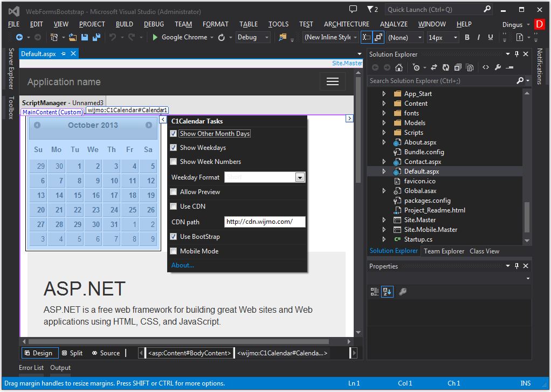Expand the Site.Master node

pyautogui.click(x=384, y=220)
